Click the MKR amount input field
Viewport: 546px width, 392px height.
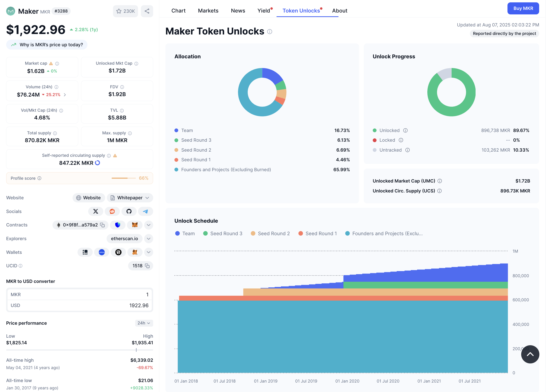79,295
